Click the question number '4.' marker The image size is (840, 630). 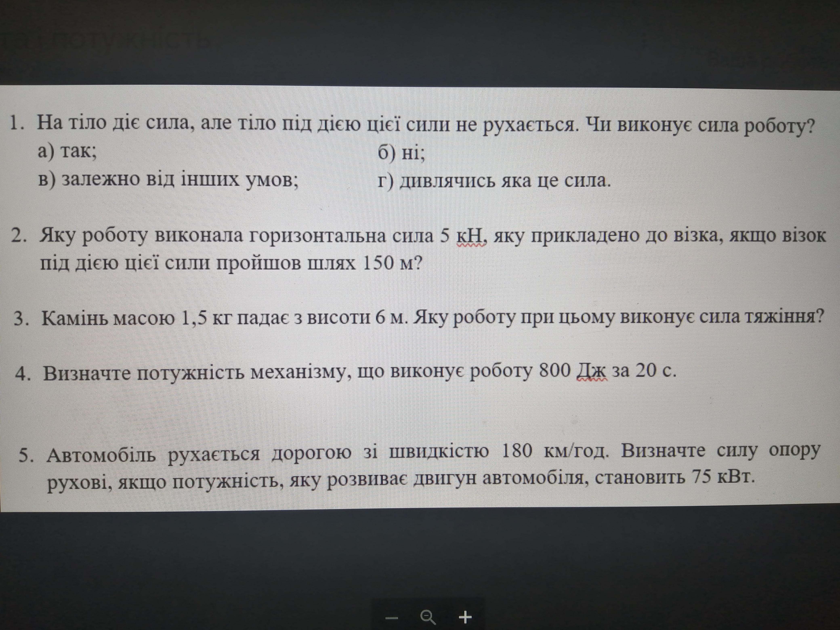(23, 374)
